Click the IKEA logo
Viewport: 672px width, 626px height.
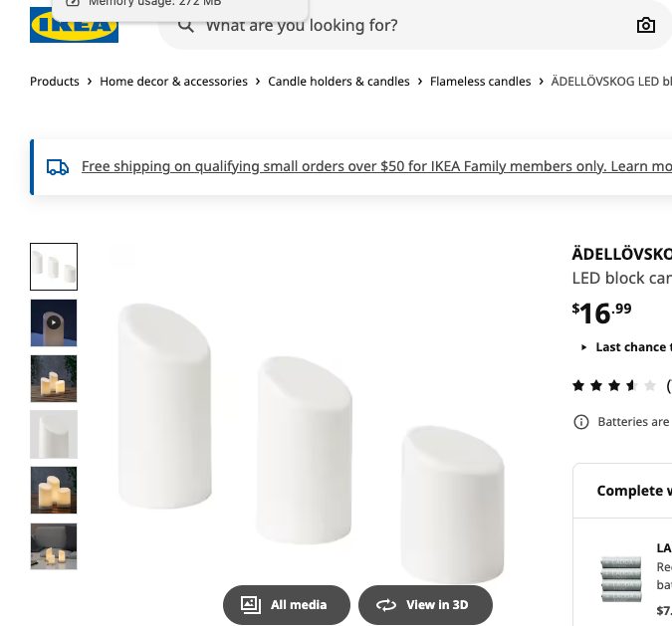[74, 25]
